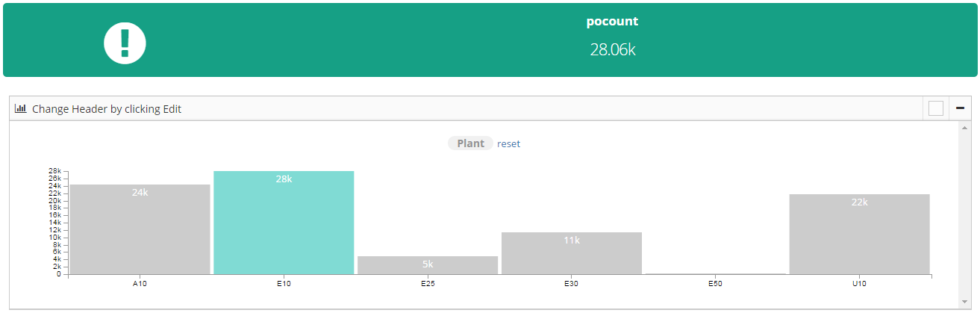Click the scrollbar up arrow
Image resolution: width=980 pixels, height=313 pixels.
coord(964,128)
